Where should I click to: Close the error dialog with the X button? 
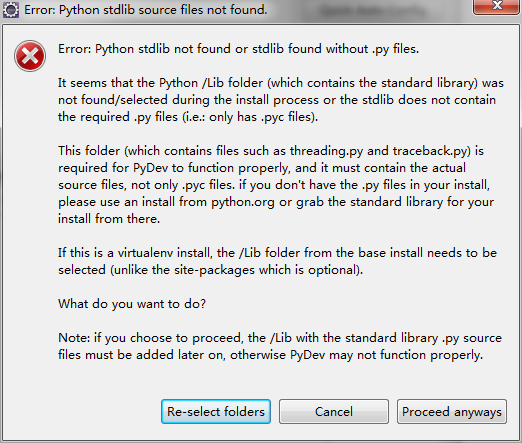(x=496, y=6)
